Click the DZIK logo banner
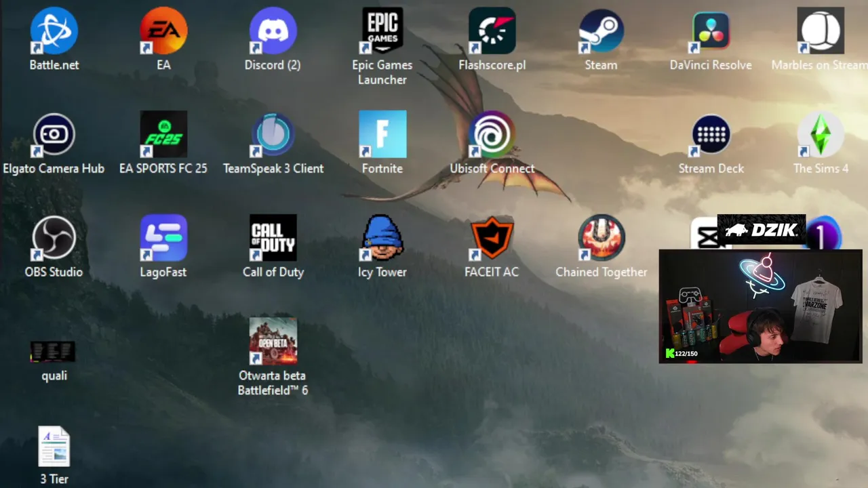This screenshot has height=488, width=868. [x=761, y=230]
